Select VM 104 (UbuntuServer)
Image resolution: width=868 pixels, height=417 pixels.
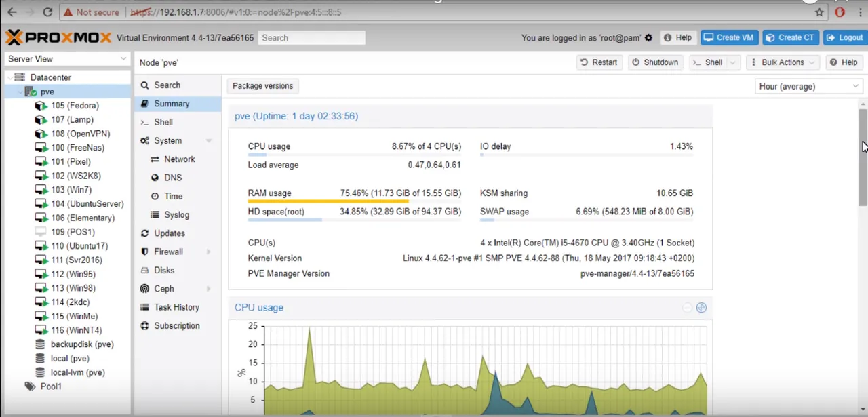(87, 204)
